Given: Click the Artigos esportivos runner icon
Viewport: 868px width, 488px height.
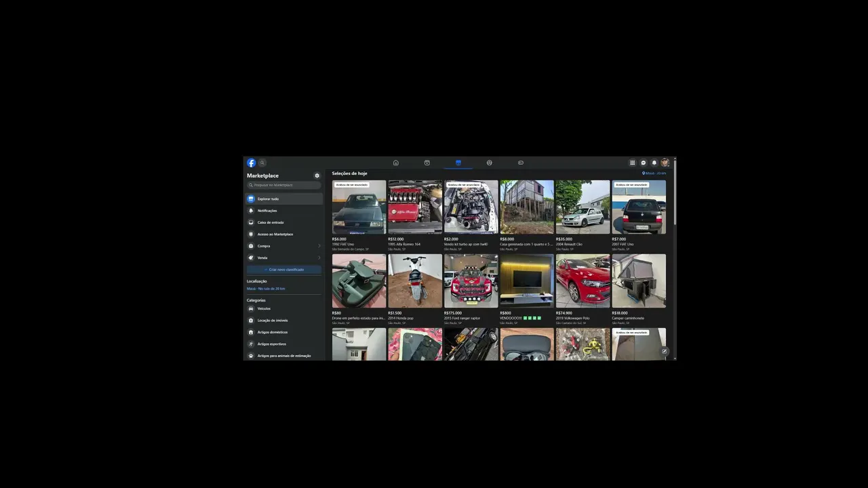Looking at the screenshot, I should pyautogui.click(x=251, y=344).
